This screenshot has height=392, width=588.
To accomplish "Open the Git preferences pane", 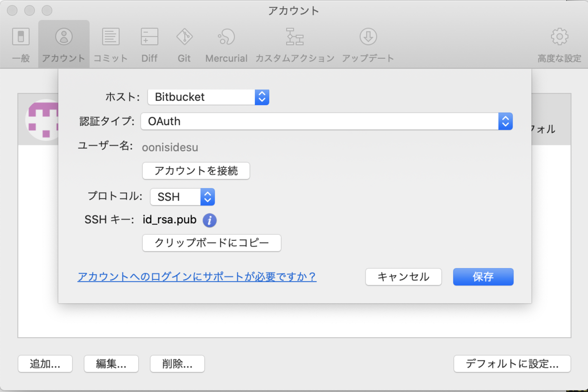I will tap(184, 45).
